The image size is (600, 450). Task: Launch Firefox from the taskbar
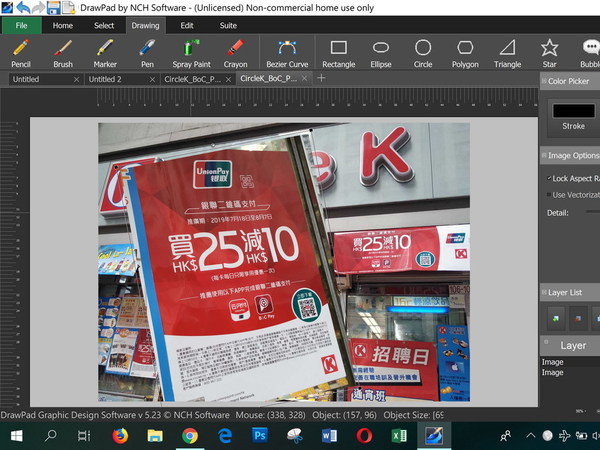tap(120, 436)
